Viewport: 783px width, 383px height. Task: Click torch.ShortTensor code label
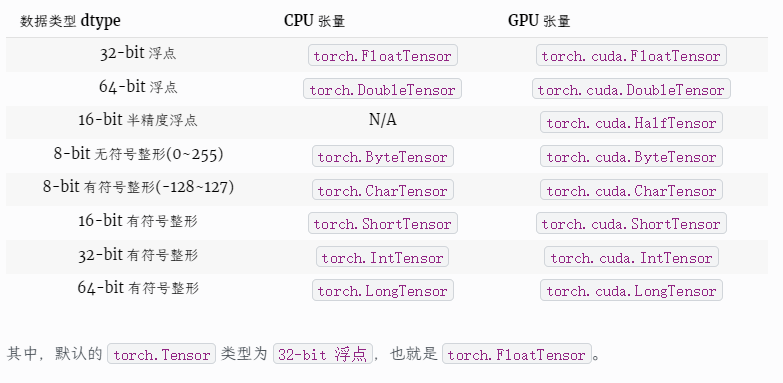pyautogui.click(x=383, y=223)
